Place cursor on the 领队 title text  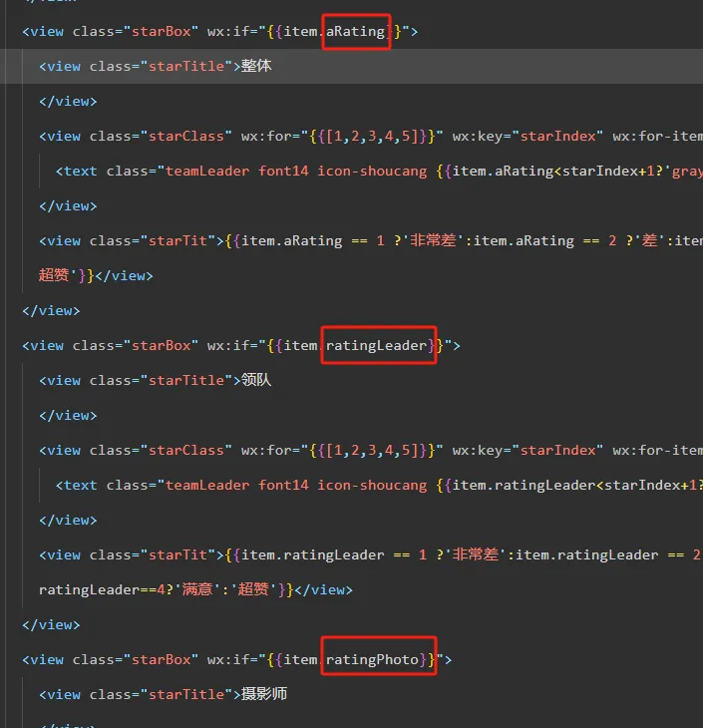[x=256, y=380]
